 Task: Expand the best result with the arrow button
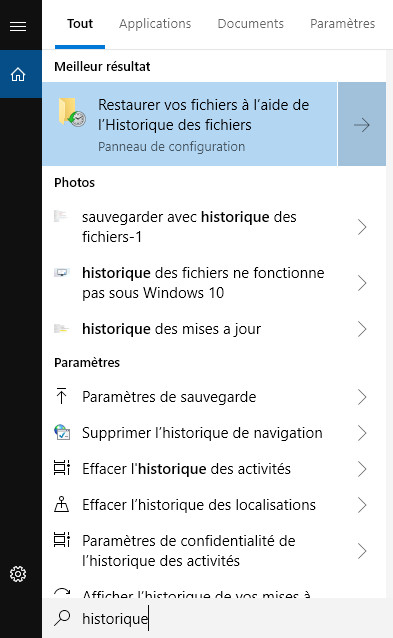[x=362, y=124]
